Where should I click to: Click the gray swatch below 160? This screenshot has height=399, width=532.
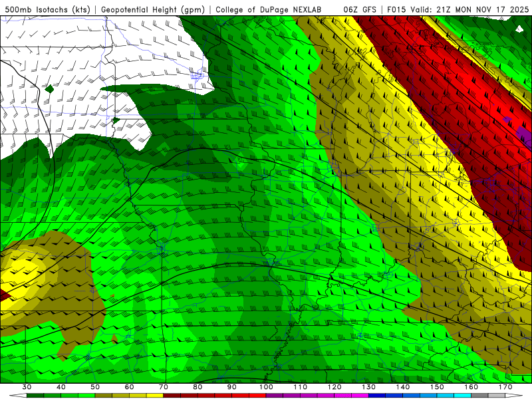pyautogui.click(x=479, y=396)
